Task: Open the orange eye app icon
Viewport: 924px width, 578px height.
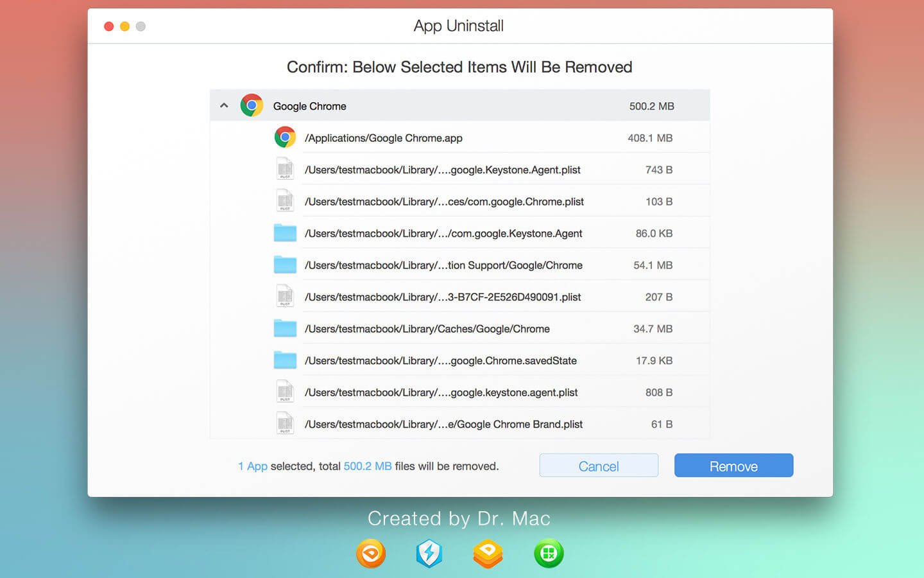Action: click(x=371, y=554)
